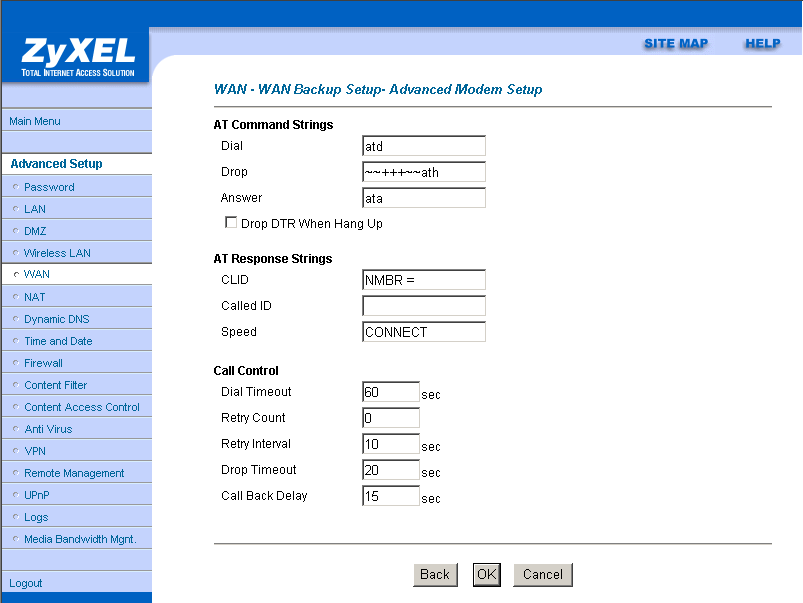This screenshot has height=603, width=803.
Task: Click the Content Filter bullet icon
Action: tap(16, 385)
